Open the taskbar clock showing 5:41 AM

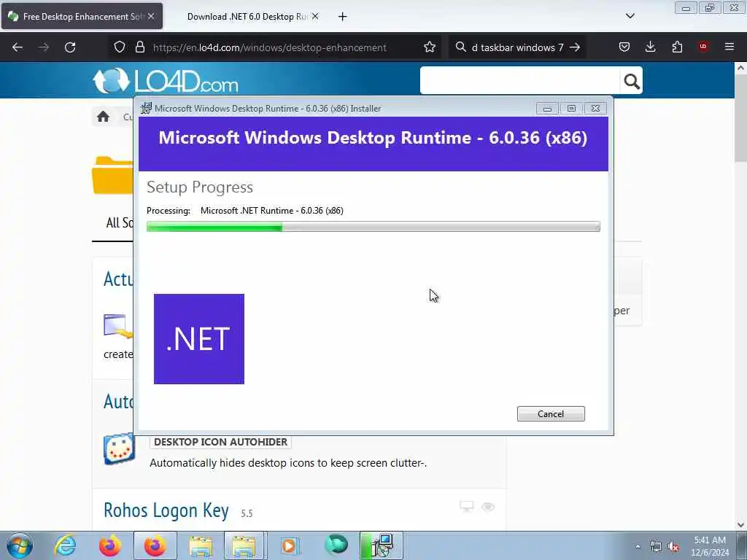click(x=710, y=546)
